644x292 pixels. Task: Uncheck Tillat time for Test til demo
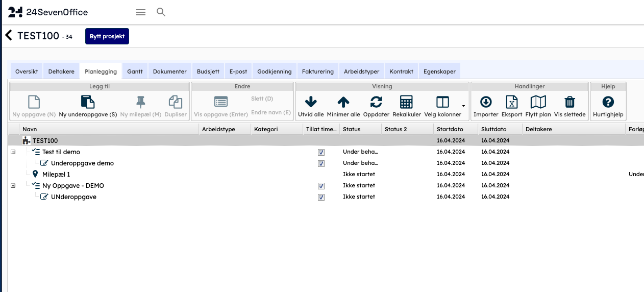click(321, 152)
